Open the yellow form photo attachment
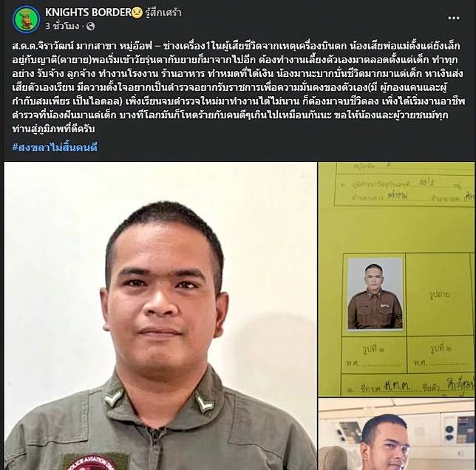The height and width of the screenshot is (470, 476). pos(396,279)
